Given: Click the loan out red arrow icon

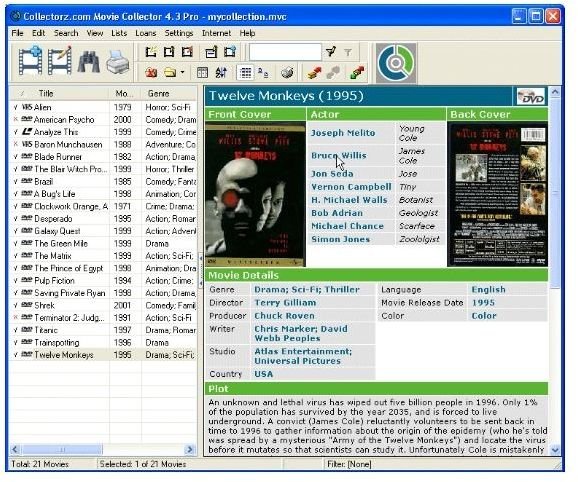Looking at the screenshot, I should [314, 73].
